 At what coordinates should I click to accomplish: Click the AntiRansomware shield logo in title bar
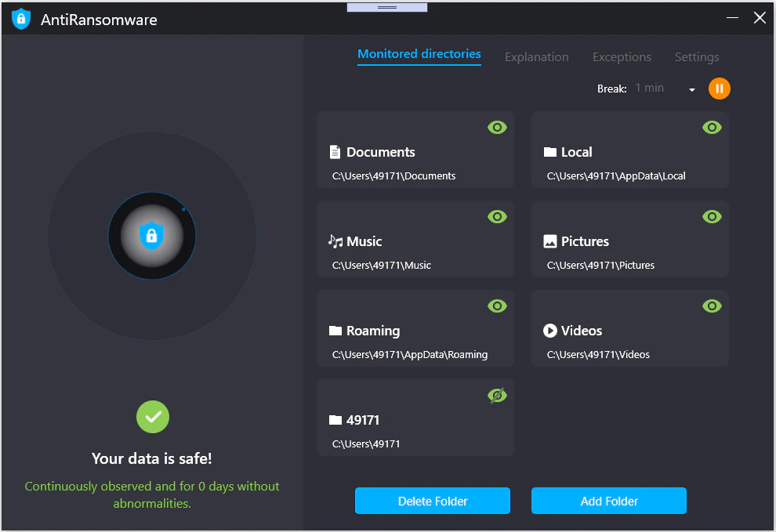pyautogui.click(x=21, y=19)
